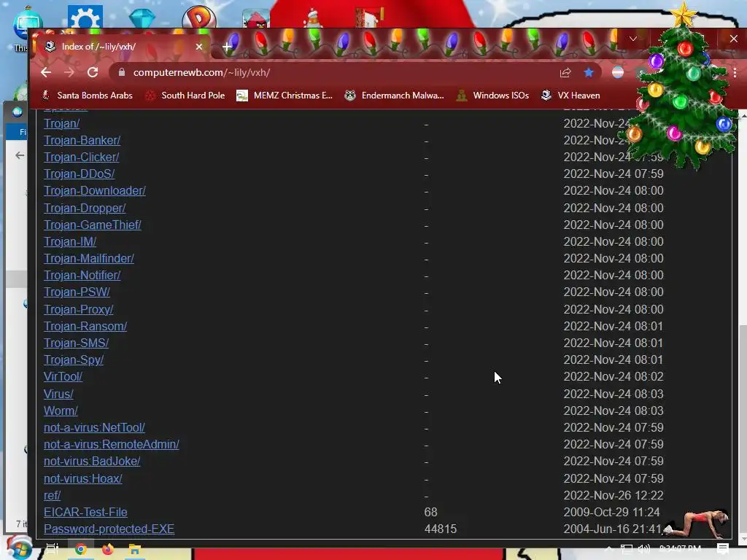This screenshot has height=560, width=747.
Task: Open a new tab with plus button
Action: point(228,47)
